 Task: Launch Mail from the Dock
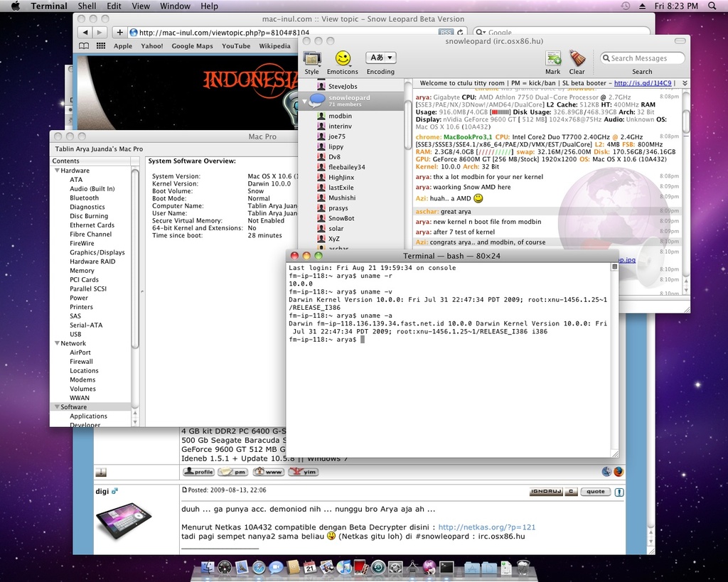click(242, 566)
